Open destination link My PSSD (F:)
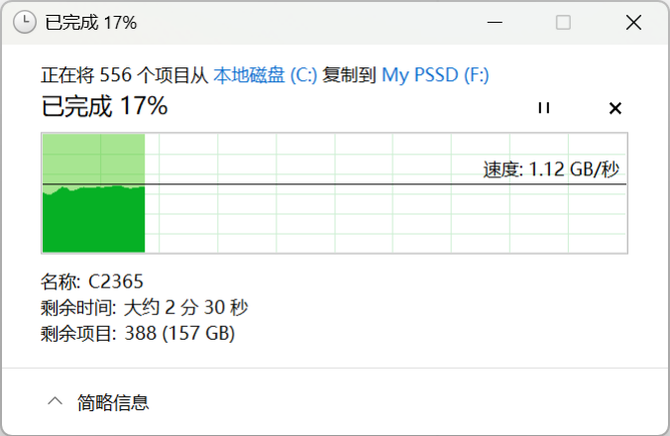670x436 pixels. [x=435, y=75]
